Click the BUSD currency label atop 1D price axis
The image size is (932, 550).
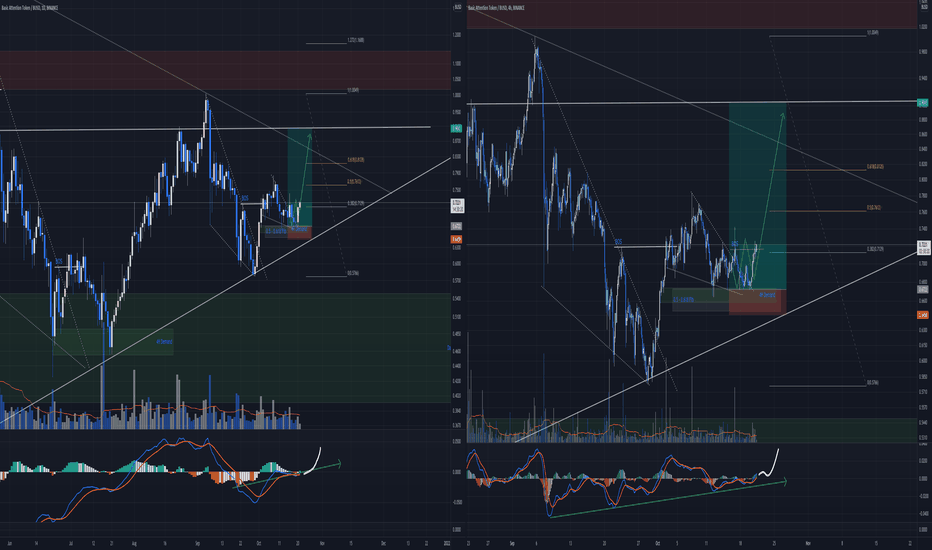(457, 8)
